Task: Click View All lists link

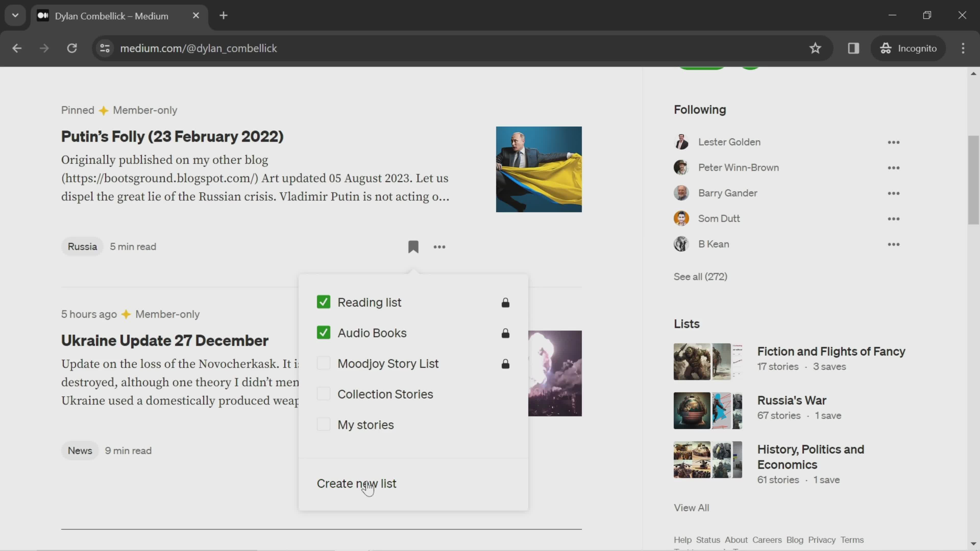Action: pos(691,508)
